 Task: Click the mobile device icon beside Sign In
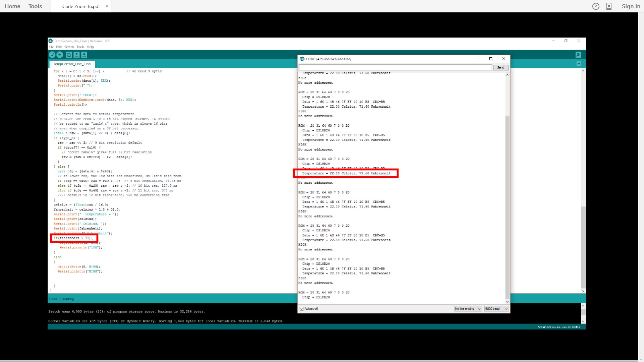(609, 6)
